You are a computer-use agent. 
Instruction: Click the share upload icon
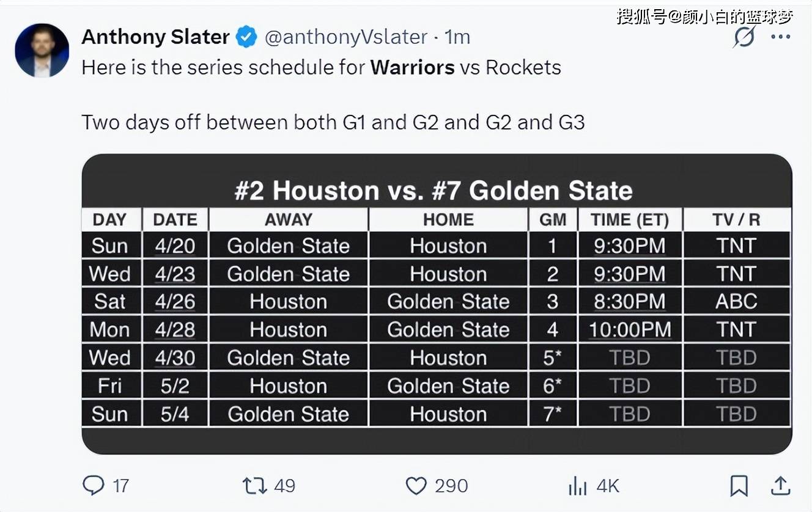[x=780, y=486]
